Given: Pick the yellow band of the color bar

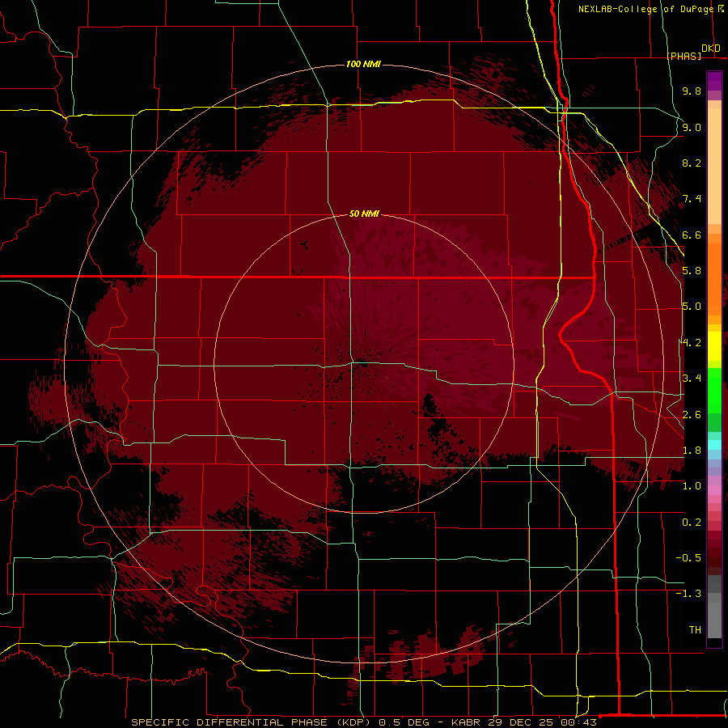Looking at the screenshot, I should [714, 346].
